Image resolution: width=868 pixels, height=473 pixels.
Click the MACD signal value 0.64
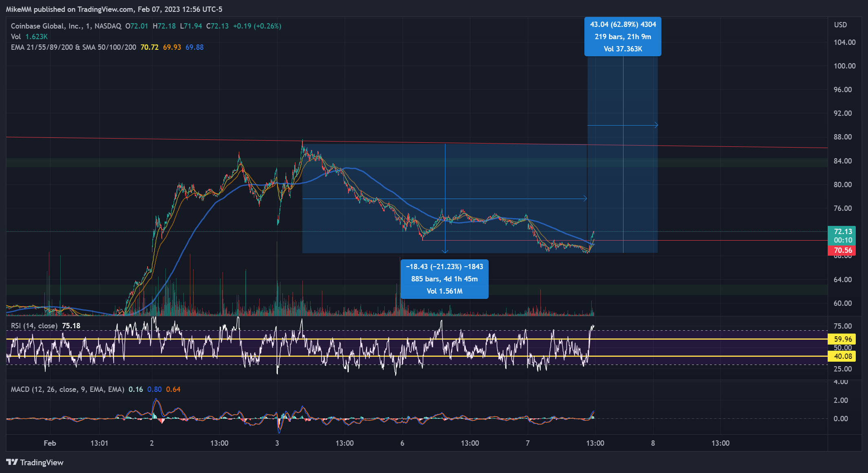click(173, 389)
